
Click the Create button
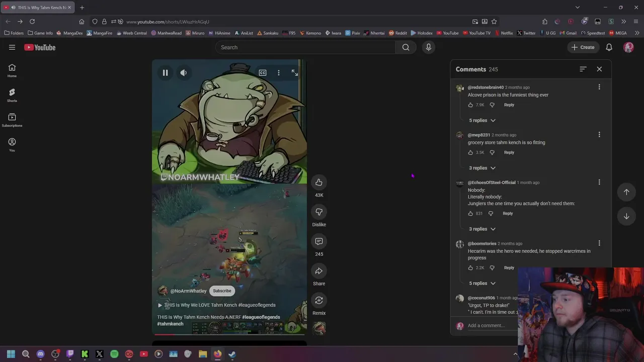tap(583, 47)
